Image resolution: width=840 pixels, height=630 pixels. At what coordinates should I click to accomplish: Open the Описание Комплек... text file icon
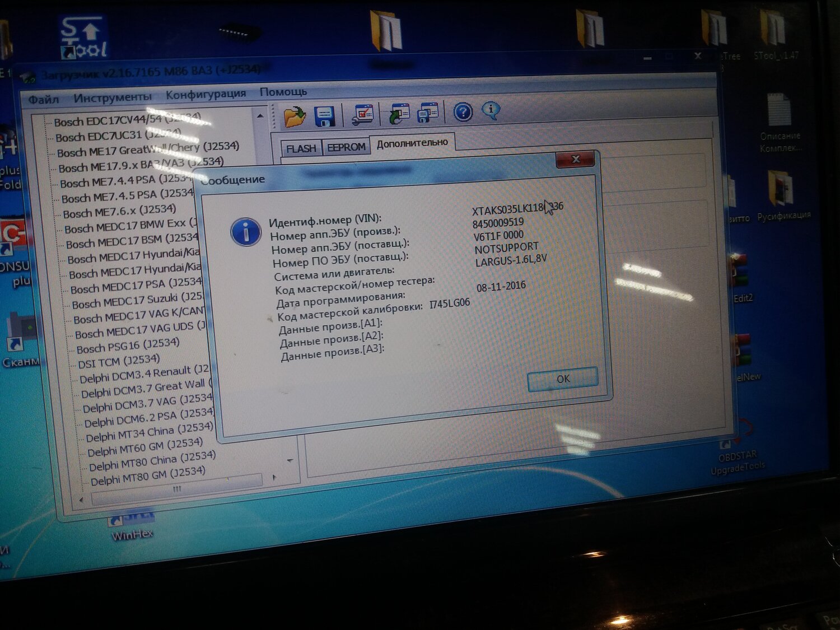point(780,123)
